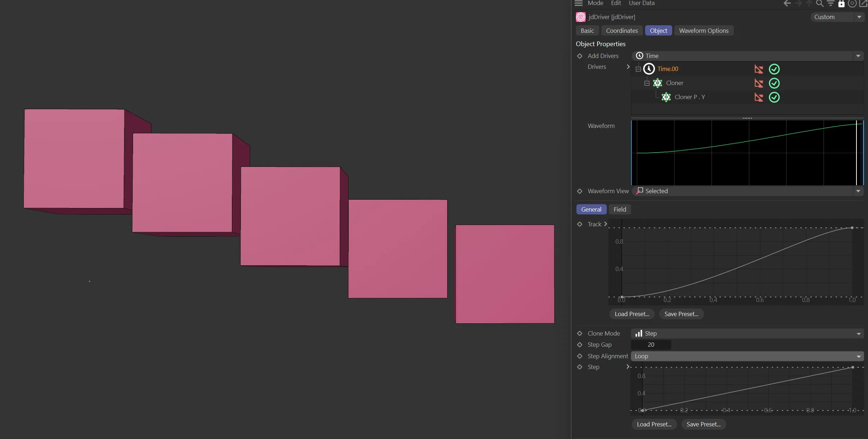Click Save Preset under Step curve
The image size is (868, 439).
click(x=703, y=424)
